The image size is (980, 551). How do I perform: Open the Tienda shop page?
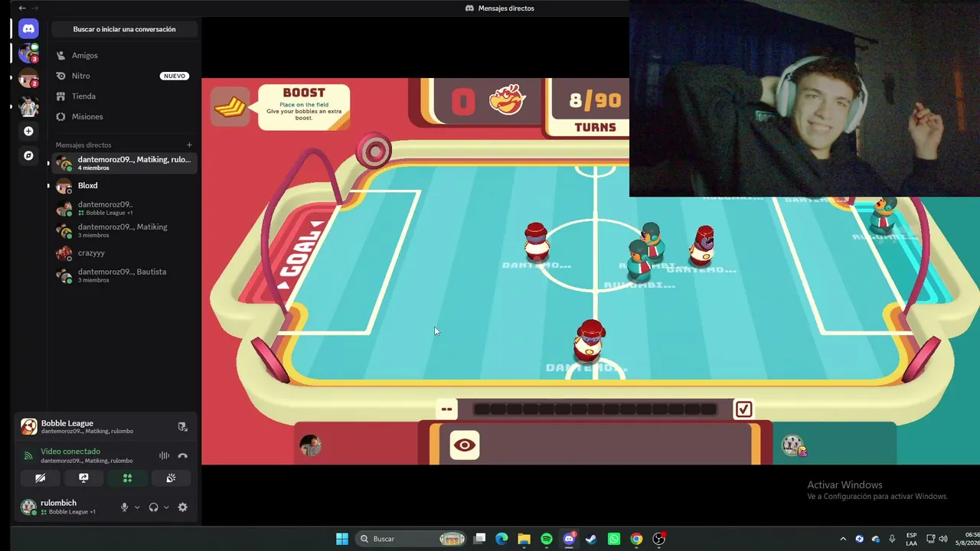tap(125, 96)
